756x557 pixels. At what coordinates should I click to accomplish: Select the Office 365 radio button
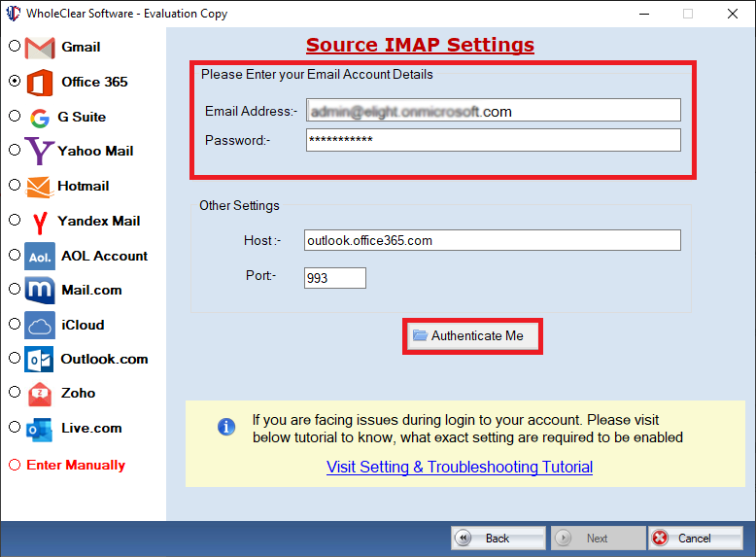15,81
